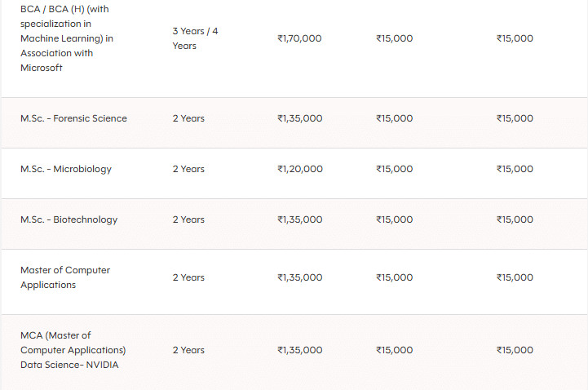
Task: Click the Master of Computer Applications course name
Action: [x=65, y=277]
